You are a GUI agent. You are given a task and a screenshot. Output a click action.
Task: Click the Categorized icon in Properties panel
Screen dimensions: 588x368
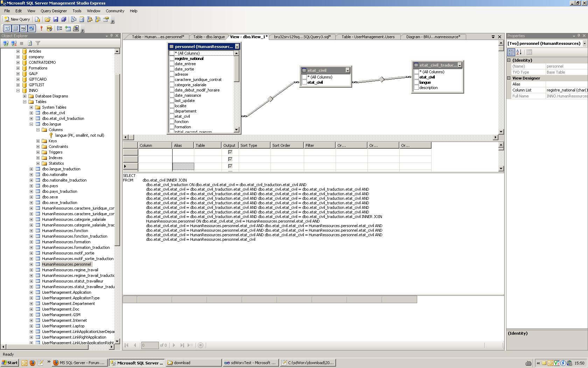click(x=511, y=52)
